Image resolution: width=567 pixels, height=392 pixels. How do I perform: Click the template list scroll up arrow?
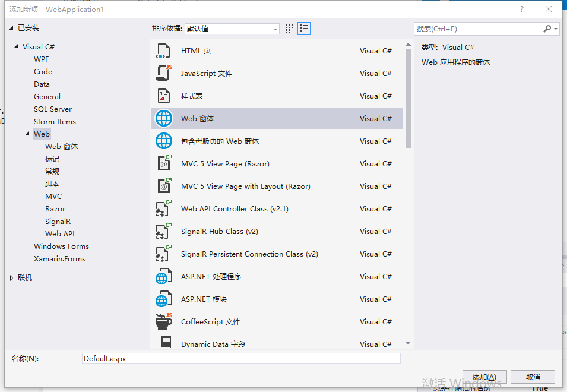click(x=408, y=45)
